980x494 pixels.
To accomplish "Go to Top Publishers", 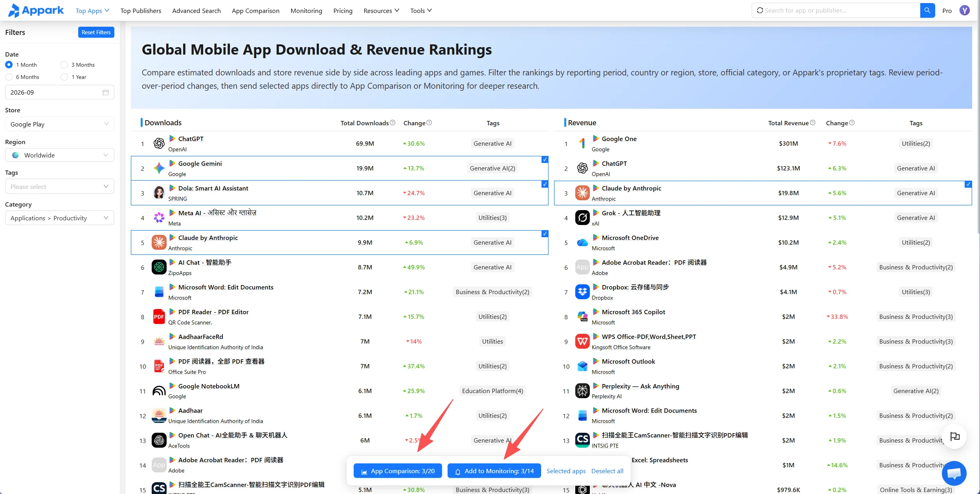I will pos(141,11).
